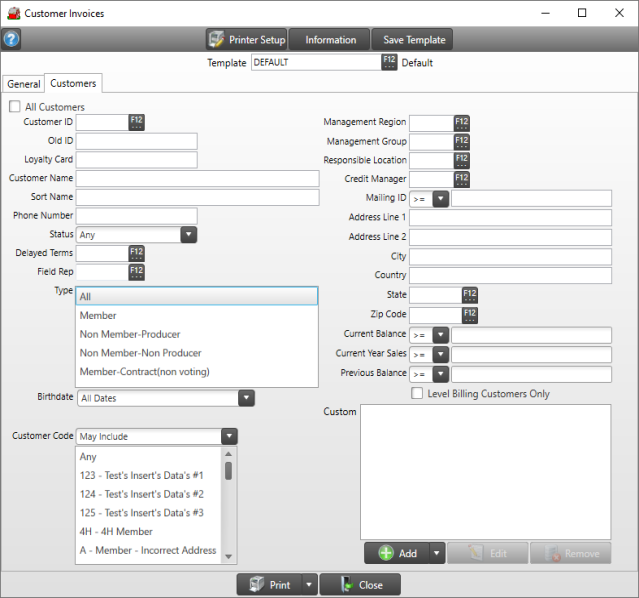Select Non Member-Producer in the Type list
This screenshot has height=598, width=639.
coord(129,334)
